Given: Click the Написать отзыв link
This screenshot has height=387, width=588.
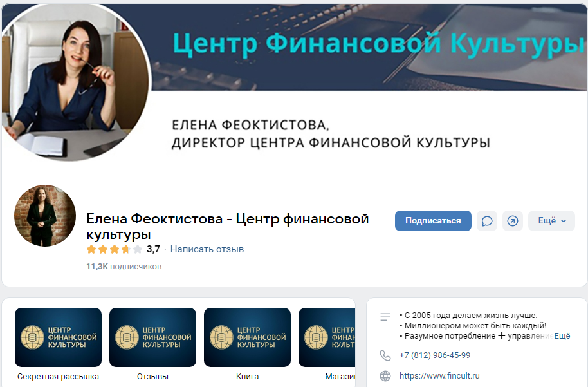Looking at the screenshot, I should (x=207, y=249).
